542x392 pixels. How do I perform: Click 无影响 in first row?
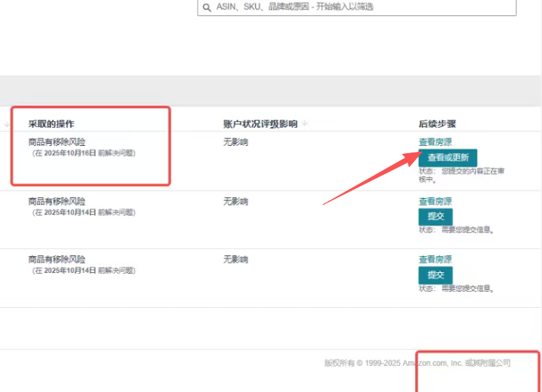point(235,142)
